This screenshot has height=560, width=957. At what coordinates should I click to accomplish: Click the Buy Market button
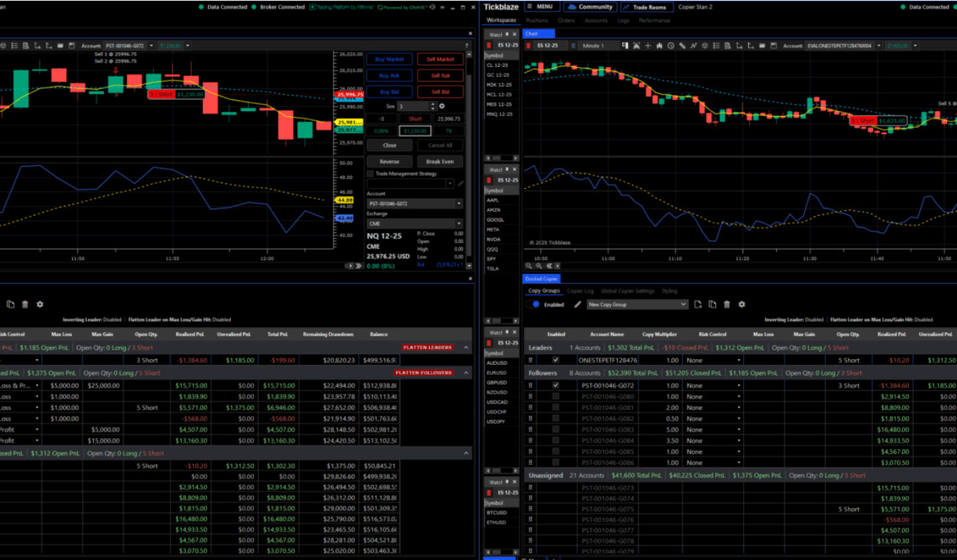click(389, 59)
